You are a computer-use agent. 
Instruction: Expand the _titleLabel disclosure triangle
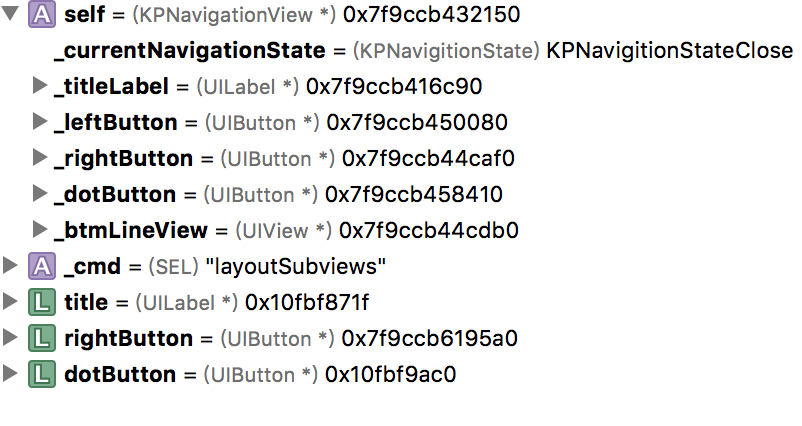pyautogui.click(x=39, y=85)
